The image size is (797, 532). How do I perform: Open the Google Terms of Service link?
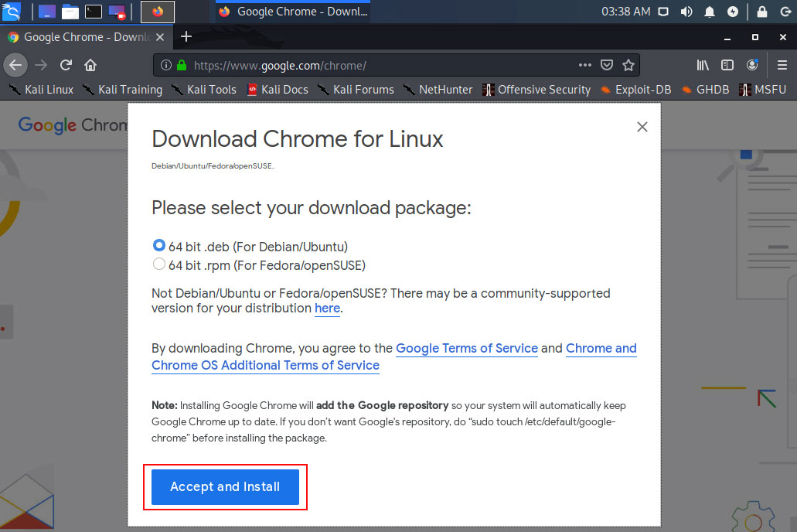466,349
